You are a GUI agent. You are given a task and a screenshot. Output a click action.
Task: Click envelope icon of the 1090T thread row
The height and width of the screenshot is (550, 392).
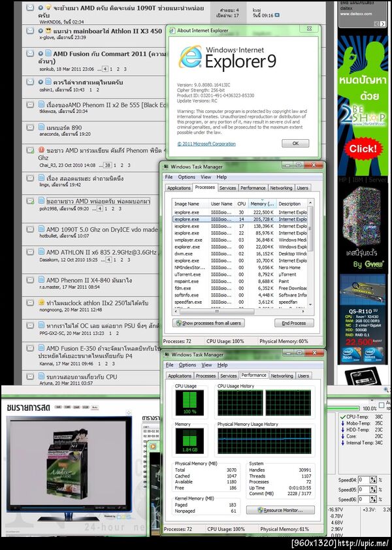tap(30, 7)
